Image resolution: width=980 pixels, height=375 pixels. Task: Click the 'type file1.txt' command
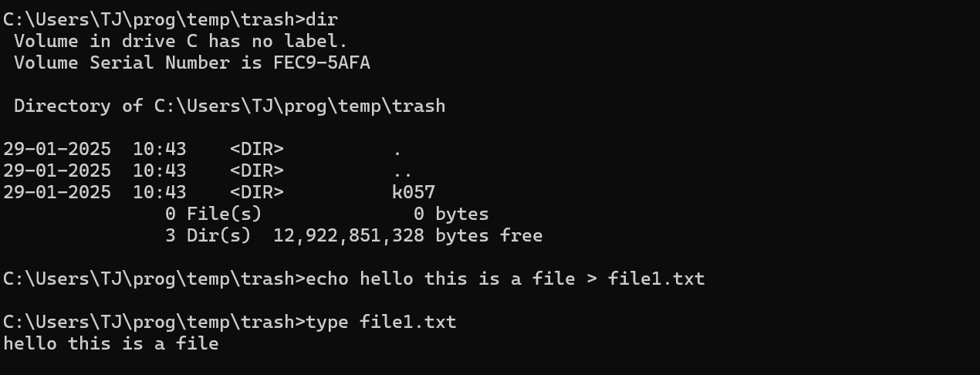381,322
